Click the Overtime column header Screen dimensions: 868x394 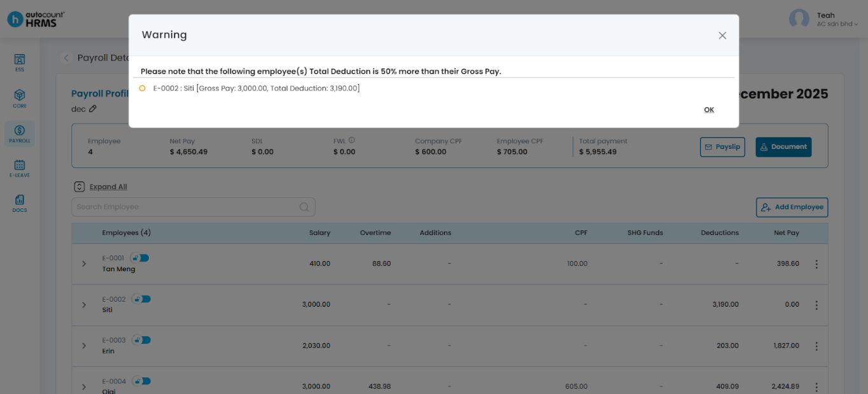[x=375, y=233]
